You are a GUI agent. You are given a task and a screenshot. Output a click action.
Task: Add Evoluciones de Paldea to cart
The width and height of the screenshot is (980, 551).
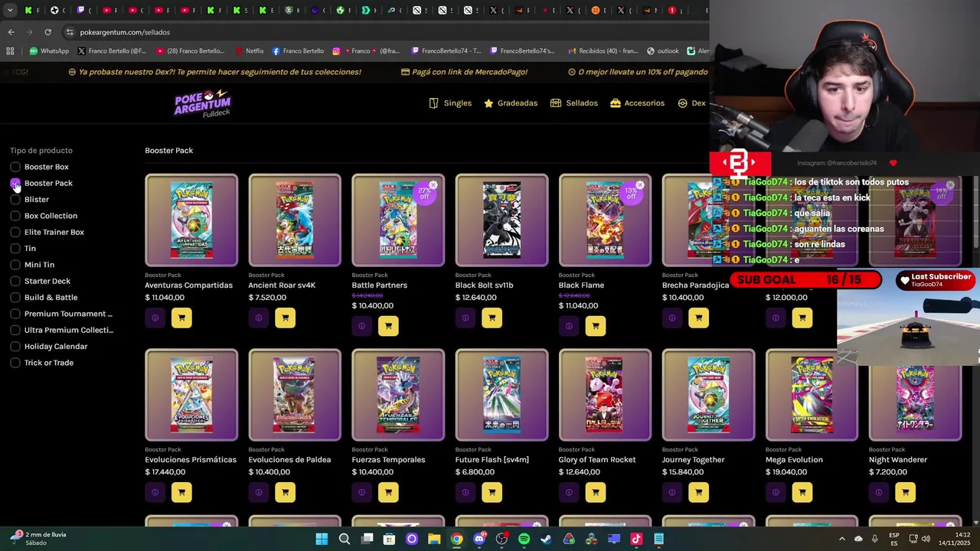click(x=285, y=492)
